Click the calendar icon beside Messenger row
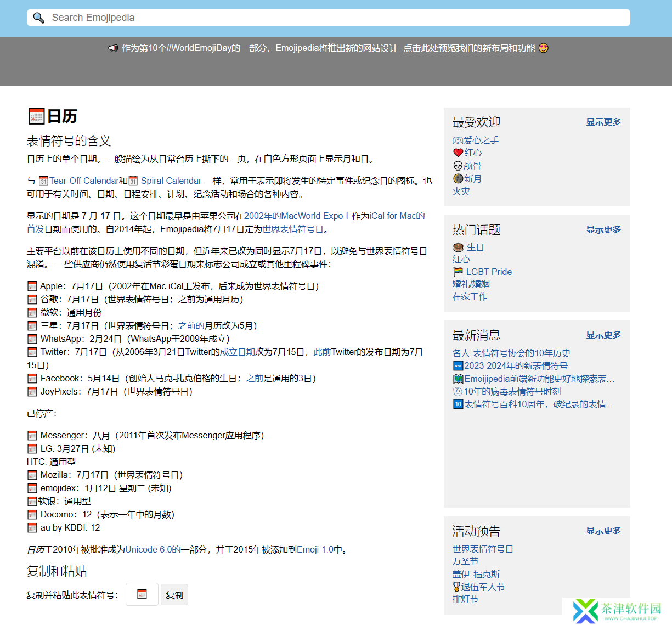The height and width of the screenshot is (625, 672). [x=32, y=436]
